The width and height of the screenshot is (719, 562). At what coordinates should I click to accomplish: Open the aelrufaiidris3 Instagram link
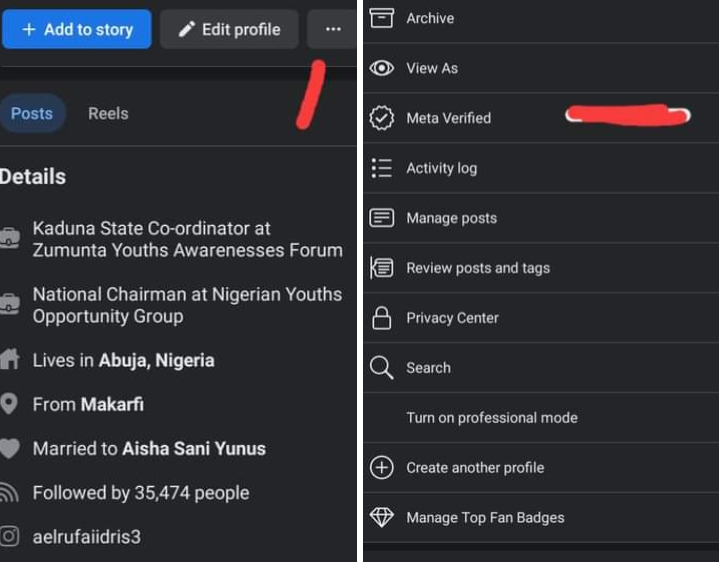(86, 537)
